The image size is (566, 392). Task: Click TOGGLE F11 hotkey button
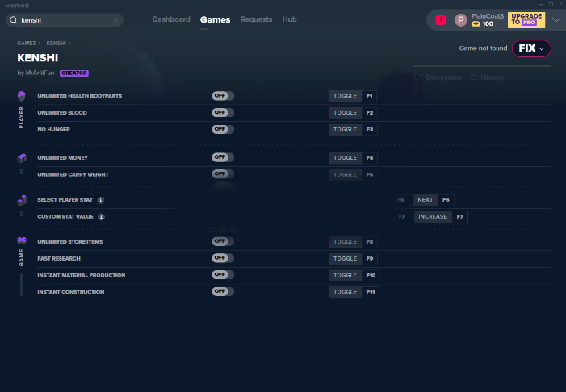point(354,292)
